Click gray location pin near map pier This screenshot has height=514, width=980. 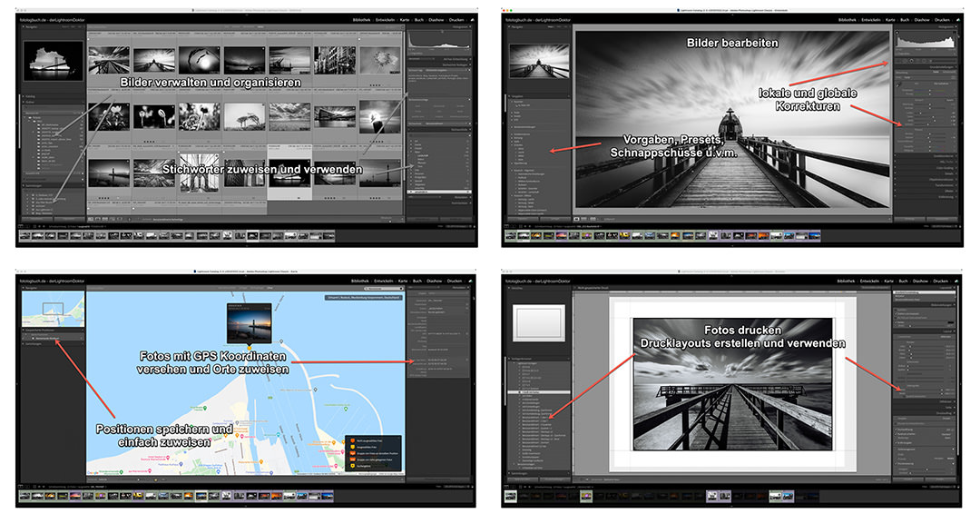tap(281, 341)
